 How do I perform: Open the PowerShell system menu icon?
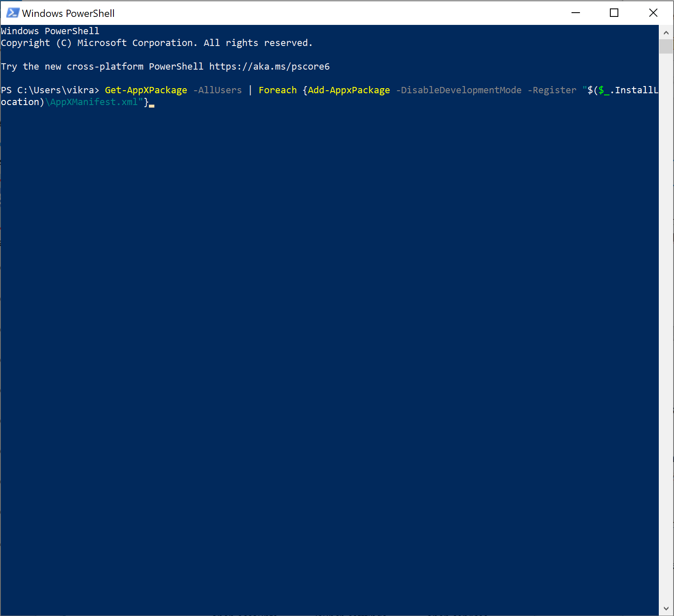(x=13, y=13)
